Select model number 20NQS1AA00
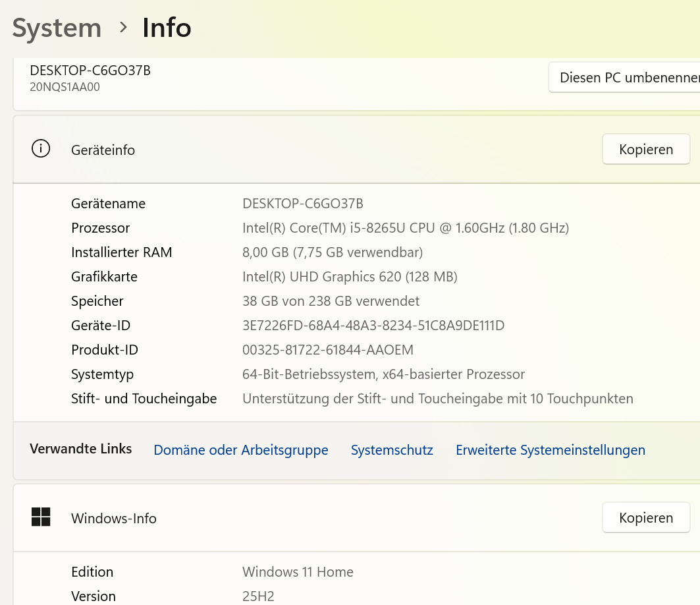The height and width of the screenshot is (605, 700). [x=65, y=87]
